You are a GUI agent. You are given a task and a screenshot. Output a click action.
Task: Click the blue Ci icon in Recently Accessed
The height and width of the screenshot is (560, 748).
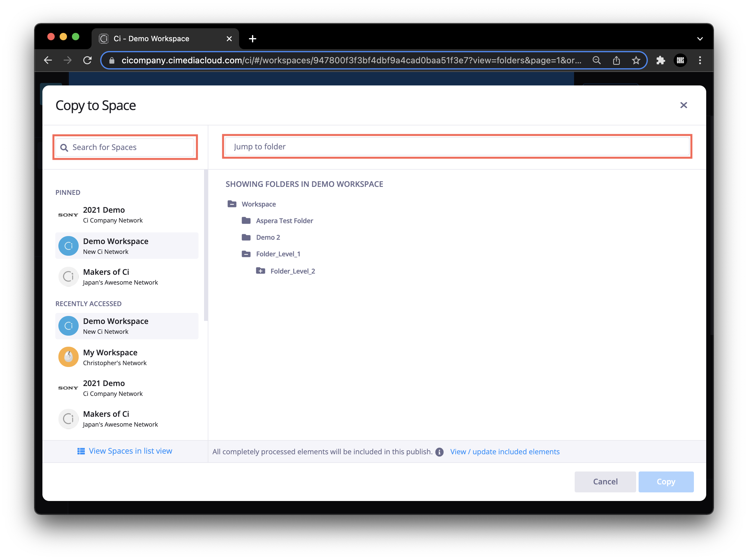(x=68, y=326)
